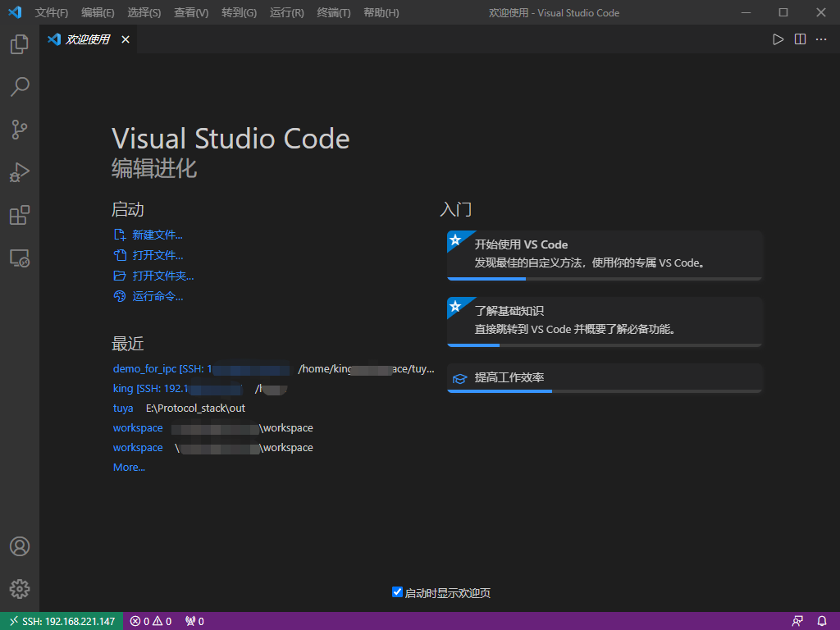The width and height of the screenshot is (840, 630).
Task: Uncheck 启动时显示欢迎页 checkbox
Action: coord(397,592)
